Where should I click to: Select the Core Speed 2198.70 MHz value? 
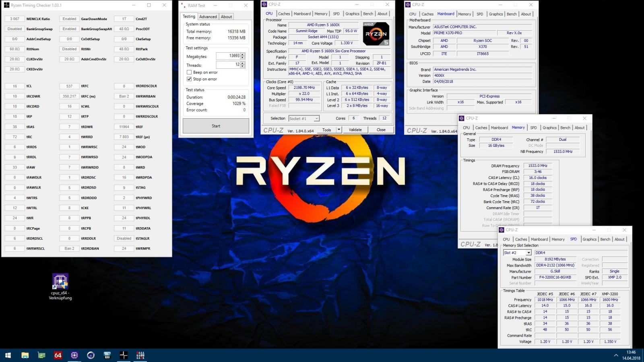click(x=304, y=88)
